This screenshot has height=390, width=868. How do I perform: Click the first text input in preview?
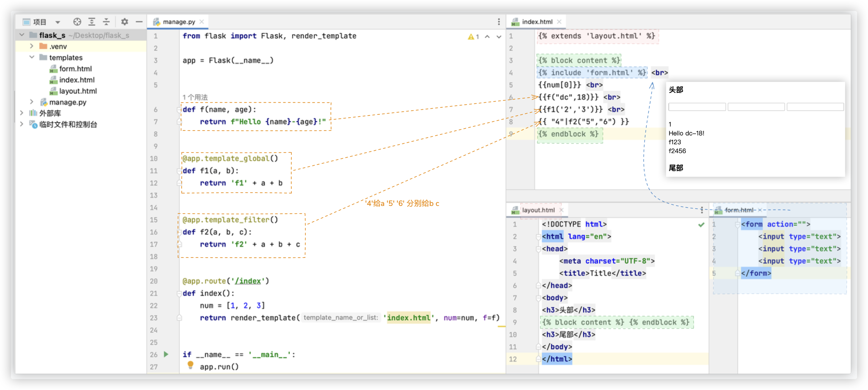[x=697, y=107]
